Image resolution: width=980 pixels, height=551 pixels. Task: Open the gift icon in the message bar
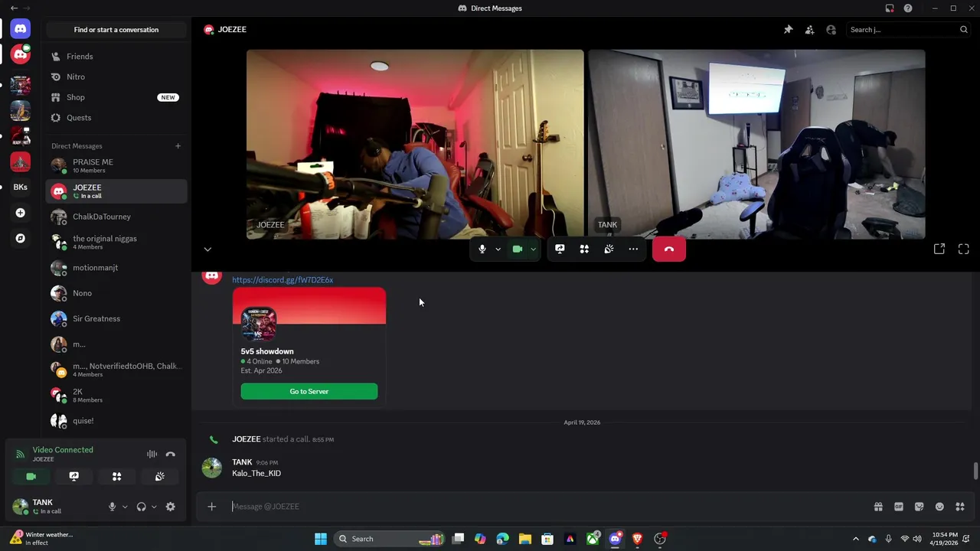878,507
